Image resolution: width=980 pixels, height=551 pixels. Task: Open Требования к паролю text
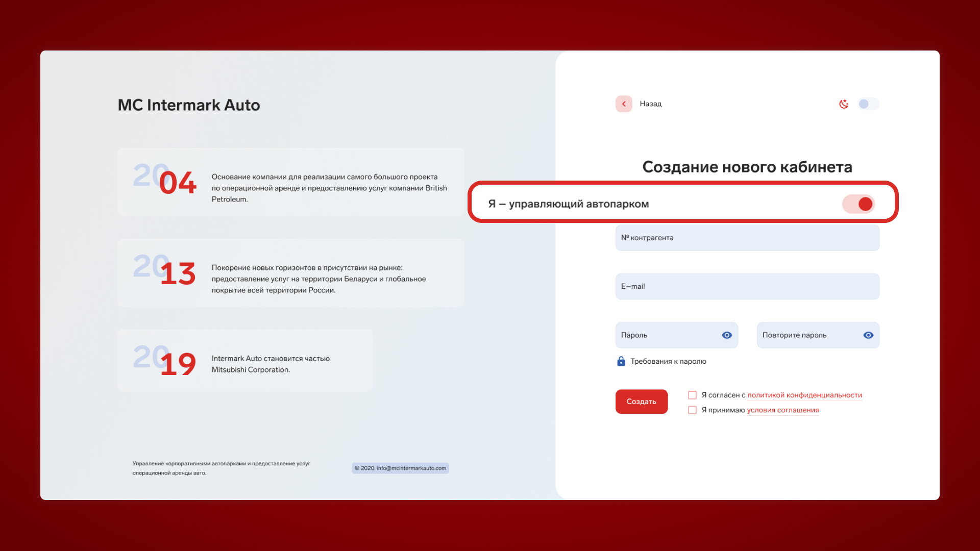pos(668,361)
